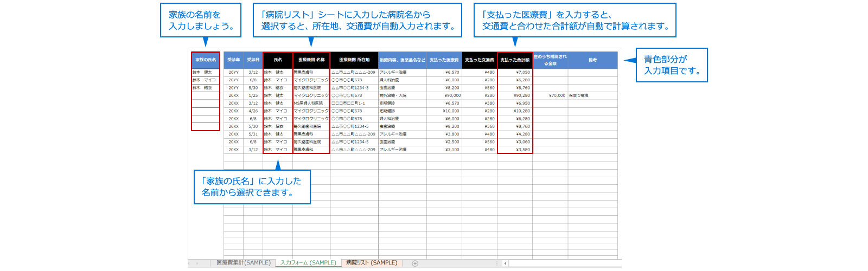Click the add new sheet plus icon

tap(415, 263)
